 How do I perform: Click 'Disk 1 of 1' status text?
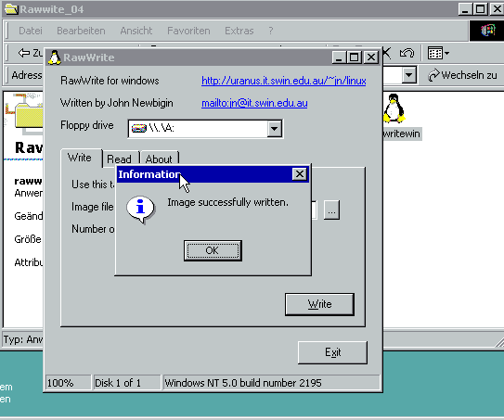pyautogui.click(x=118, y=383)
